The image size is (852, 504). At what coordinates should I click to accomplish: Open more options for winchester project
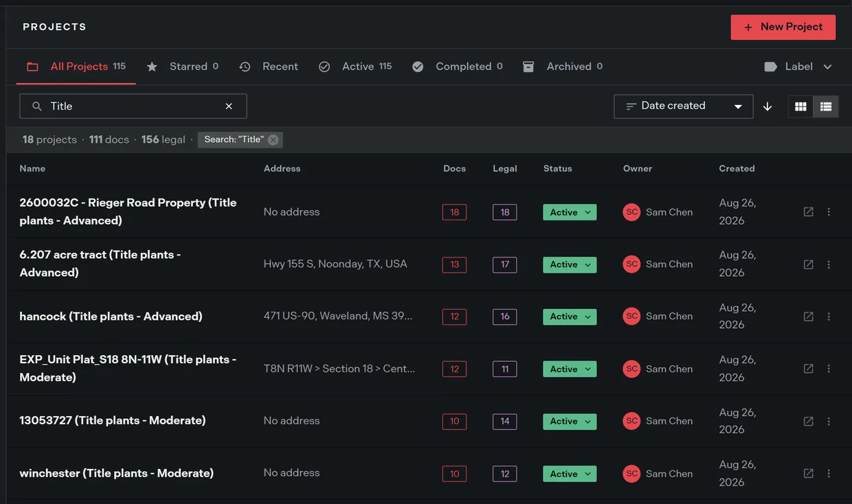coord(829,473)
